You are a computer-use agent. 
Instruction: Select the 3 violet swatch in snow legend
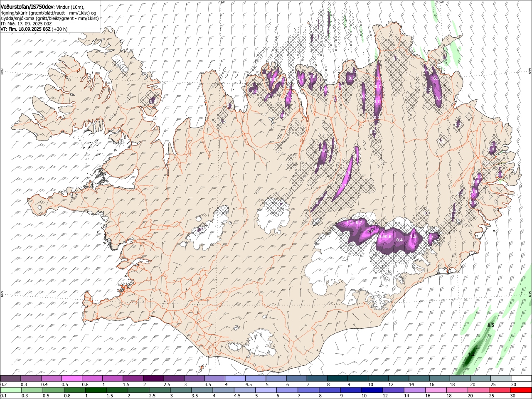[x=194, y=378]
